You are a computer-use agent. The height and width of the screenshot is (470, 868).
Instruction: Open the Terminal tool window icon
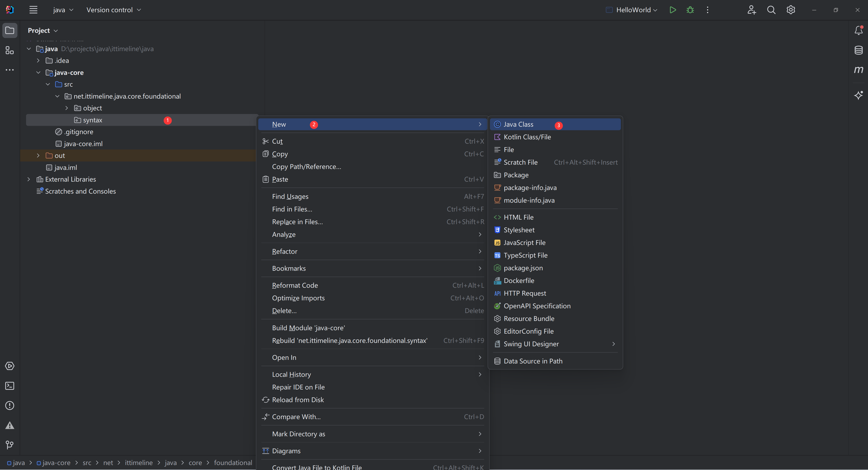pos(10,386)
